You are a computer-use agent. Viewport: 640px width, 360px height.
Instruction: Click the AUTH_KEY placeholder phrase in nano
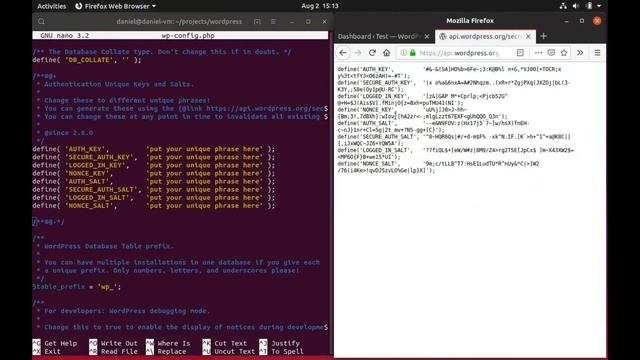click(204, 149)
